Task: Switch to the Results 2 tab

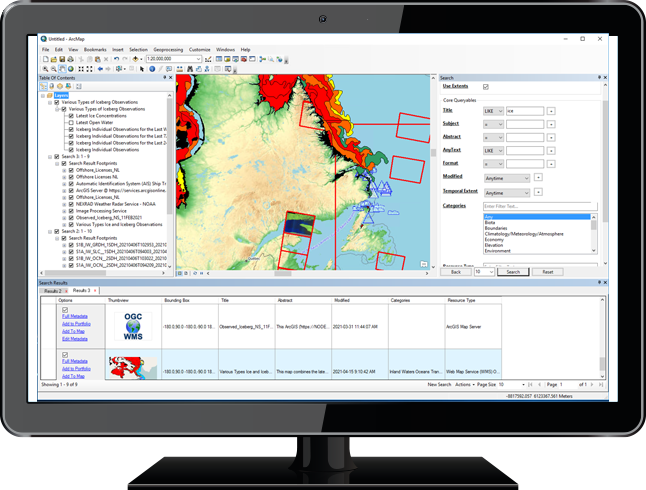Action: (53, 291)
